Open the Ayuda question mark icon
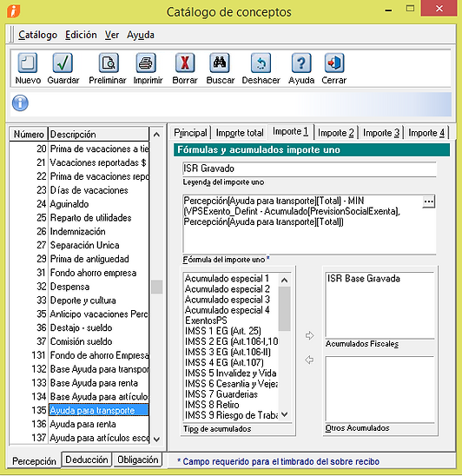Viewport: 462px width, 476px height. click(301, 63)
